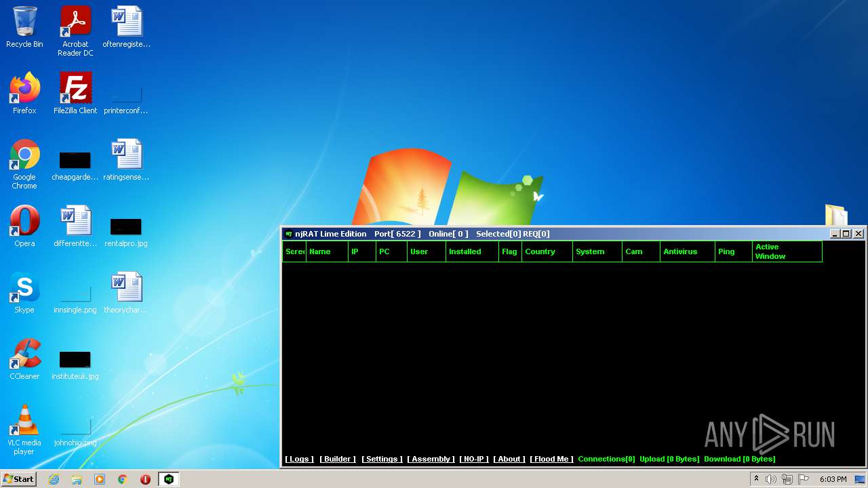This screenshot has width=868, height=488.
Task: Sort by the Installed column header
Action: pyautogui.click(x=473, y=251)
